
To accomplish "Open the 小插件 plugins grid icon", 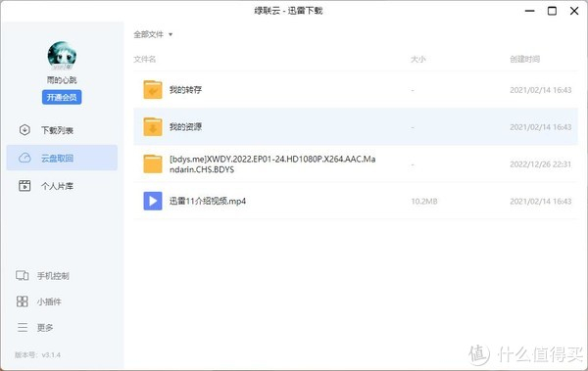I will pos(23,301).
